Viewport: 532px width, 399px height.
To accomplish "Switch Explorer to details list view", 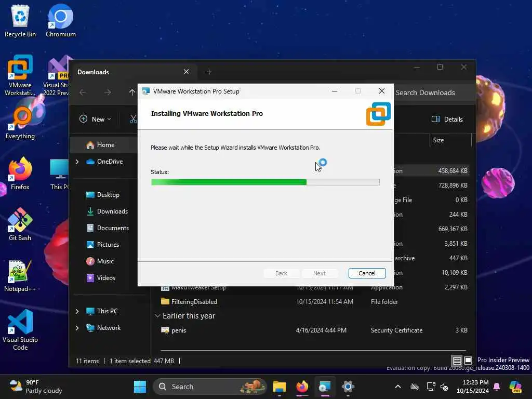I will [457, 361].
